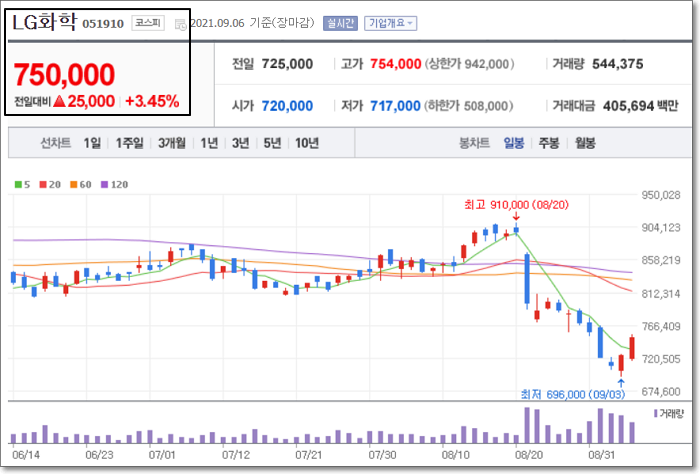Select the 5년 line chart period
Image resolution: width=700 pixels, height=474 pixels.
click(x=272, y=143)
